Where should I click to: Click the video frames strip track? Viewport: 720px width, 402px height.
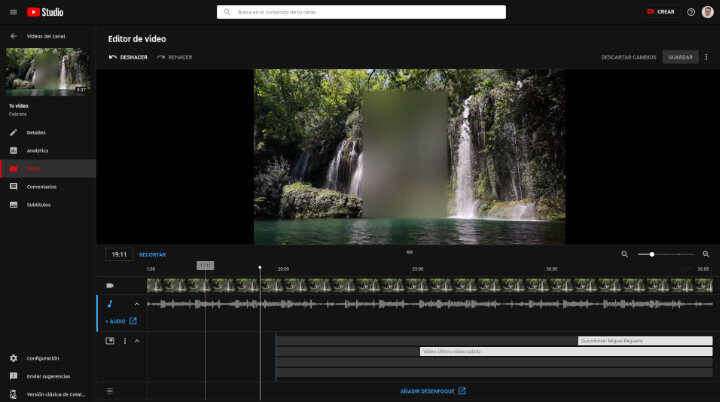point(430,285)
